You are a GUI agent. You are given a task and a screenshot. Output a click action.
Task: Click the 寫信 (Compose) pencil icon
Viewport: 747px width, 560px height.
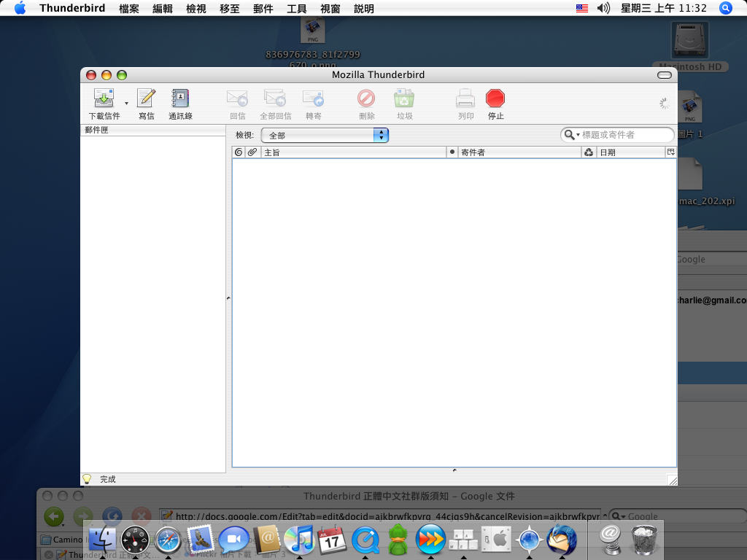(147, 98)
